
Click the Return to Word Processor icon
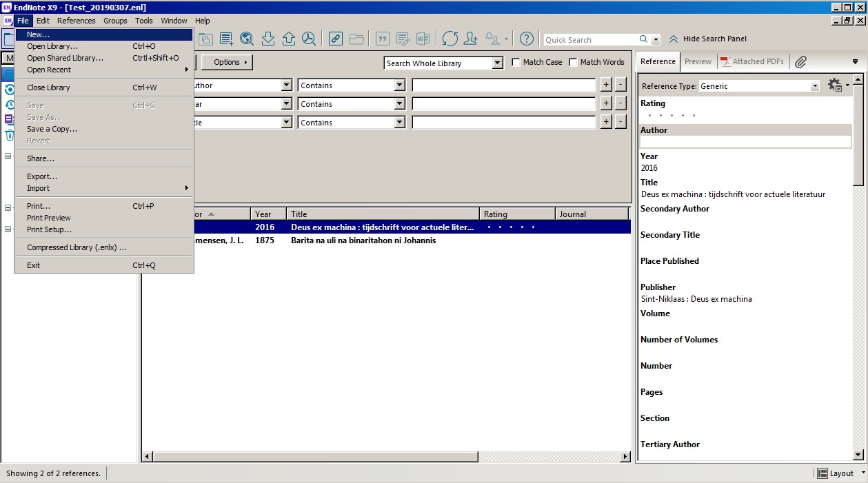423,39
